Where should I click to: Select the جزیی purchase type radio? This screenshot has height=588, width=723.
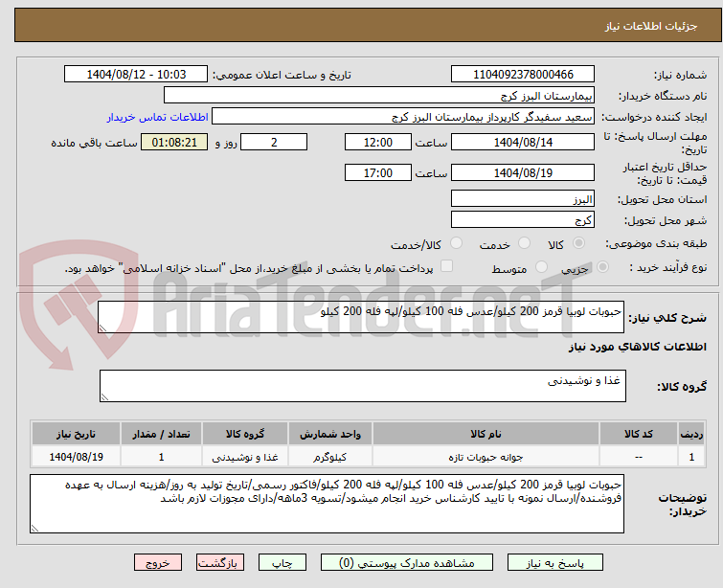coord(602,267)
